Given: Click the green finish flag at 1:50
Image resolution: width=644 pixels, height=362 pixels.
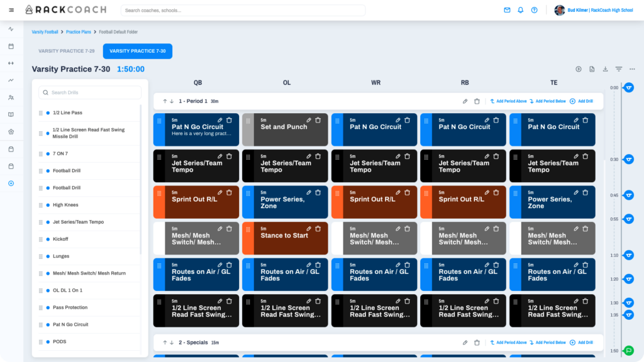Looking at the screenshot, I should pos(628,351).
